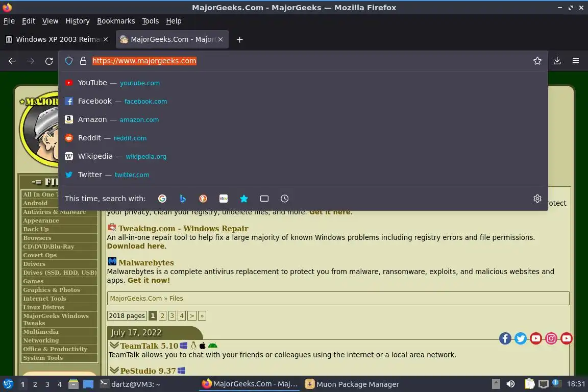Open system volume speaker icon

coord(510,384)
